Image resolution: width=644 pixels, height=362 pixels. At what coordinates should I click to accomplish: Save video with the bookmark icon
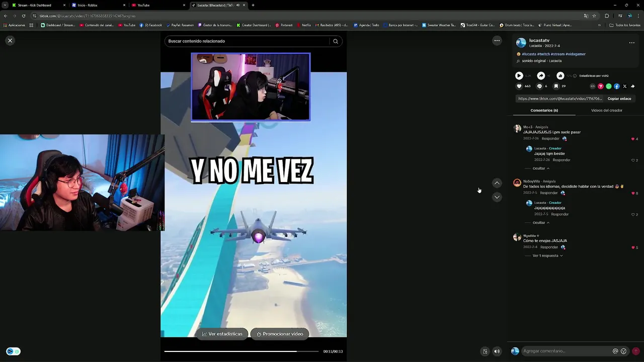point(556,86)
